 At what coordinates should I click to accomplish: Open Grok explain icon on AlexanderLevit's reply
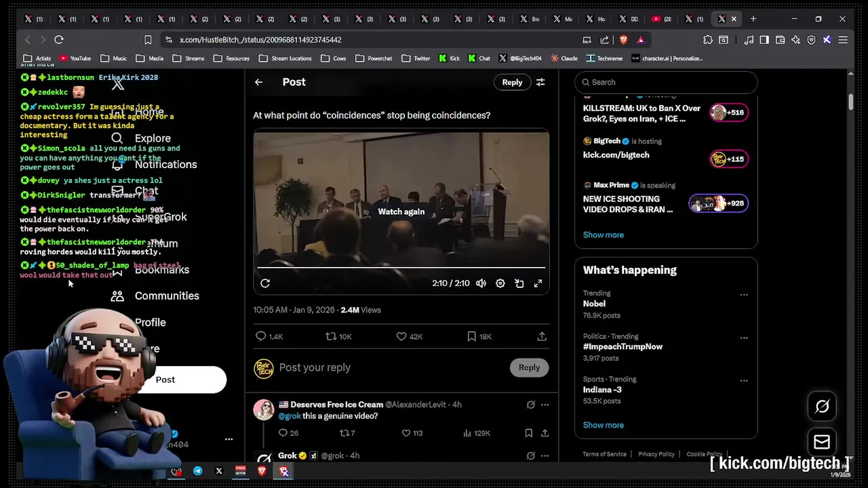(x=530, y=405)
